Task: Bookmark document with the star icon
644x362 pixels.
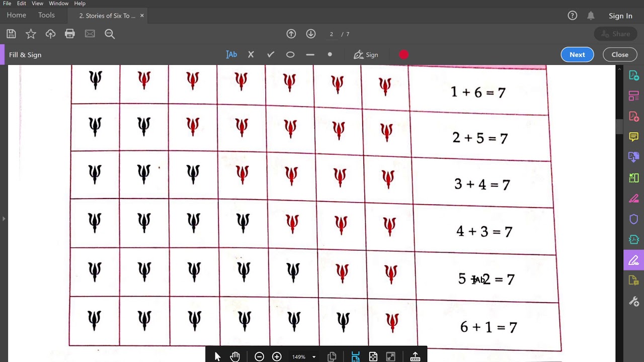Action: click(x=31, y=34)
